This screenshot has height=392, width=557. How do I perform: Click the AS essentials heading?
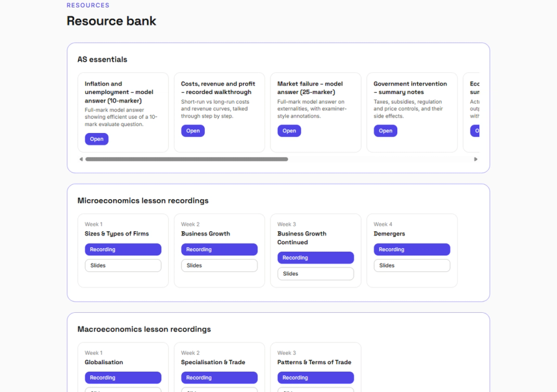click(x=102, y=59)
